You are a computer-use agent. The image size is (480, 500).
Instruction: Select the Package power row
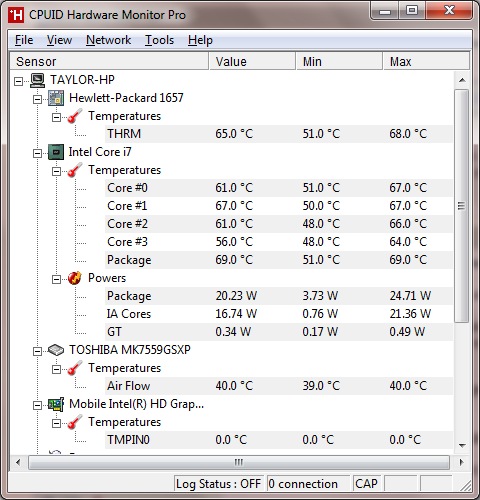pos(279,296)
